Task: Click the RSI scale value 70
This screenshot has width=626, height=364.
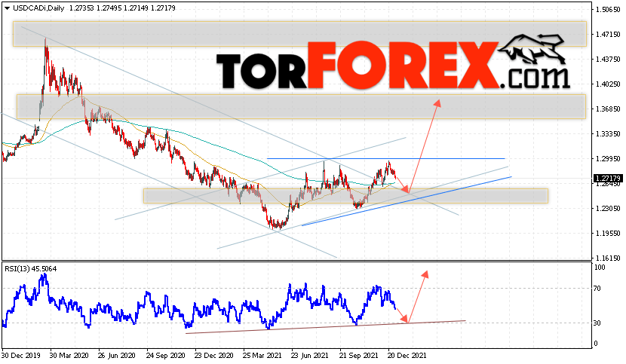Action: pyautogui.click(x=597, y=288)
